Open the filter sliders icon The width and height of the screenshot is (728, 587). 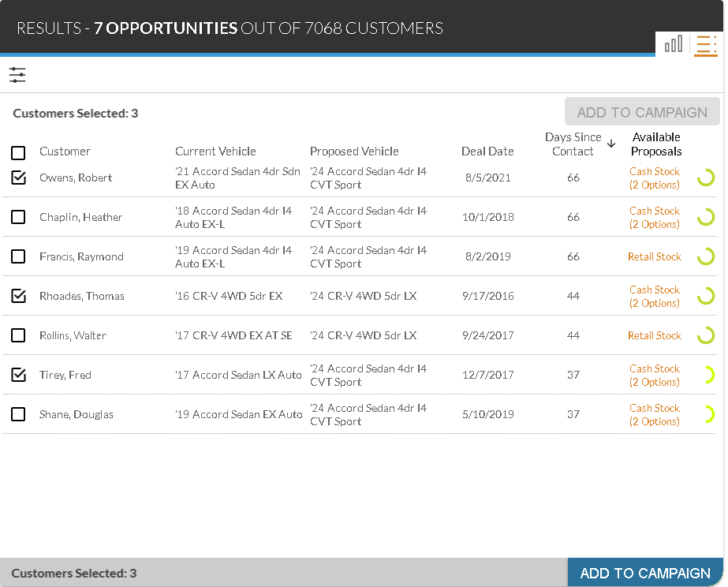(17, 75)
